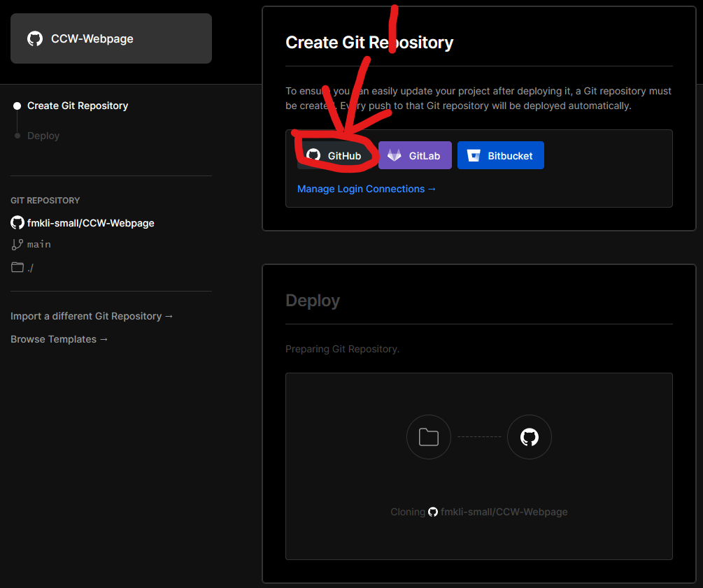This screenshot has width=703, height=588.
Task: Click the folder circle icon in Deploy panel
Action: click(429, 437)
